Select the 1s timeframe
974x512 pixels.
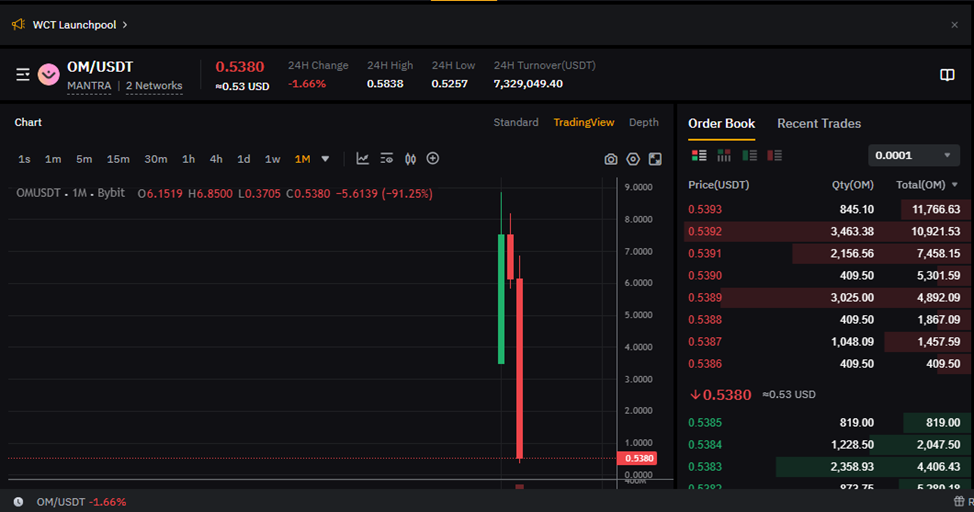pos(24,159)
